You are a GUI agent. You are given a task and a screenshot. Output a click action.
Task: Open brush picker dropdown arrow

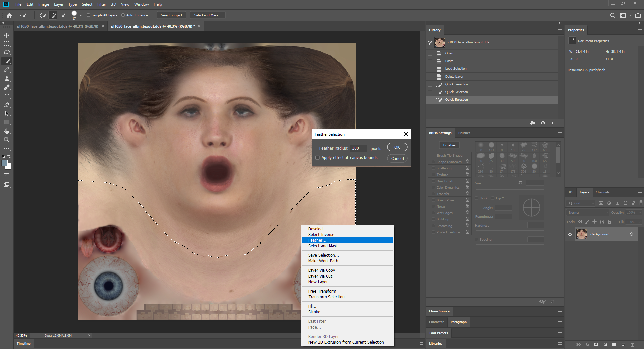(81, 15)
